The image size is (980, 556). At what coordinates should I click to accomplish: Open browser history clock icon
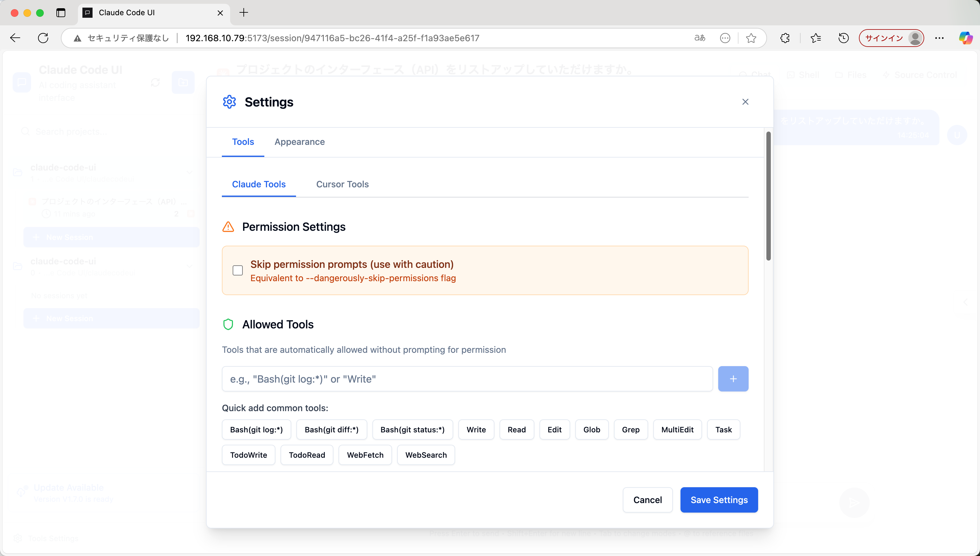click(843, 38)
